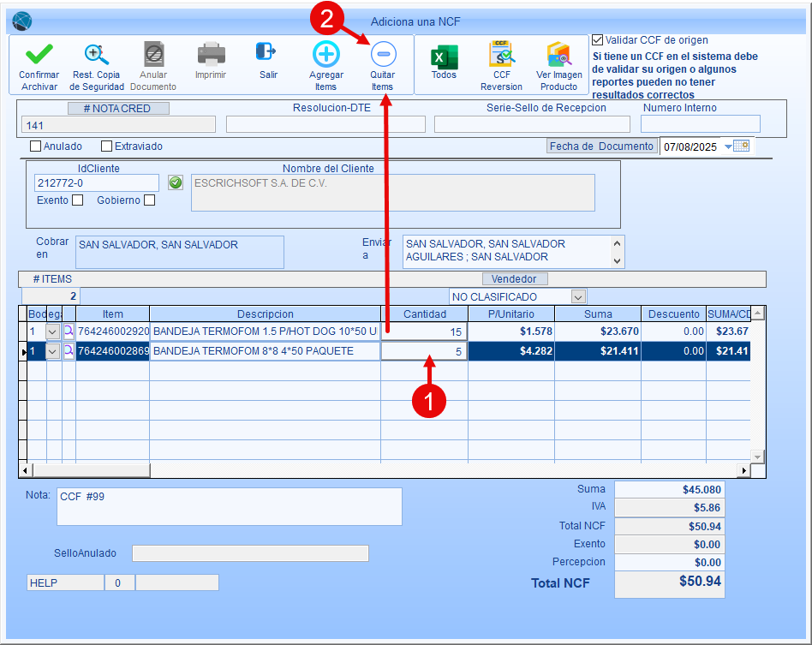Select the BANDEJA TERMOFOM 8*8 4*50 PAQUETE description cell
This screenshot has width=812, height=645.
pos(266,352)
